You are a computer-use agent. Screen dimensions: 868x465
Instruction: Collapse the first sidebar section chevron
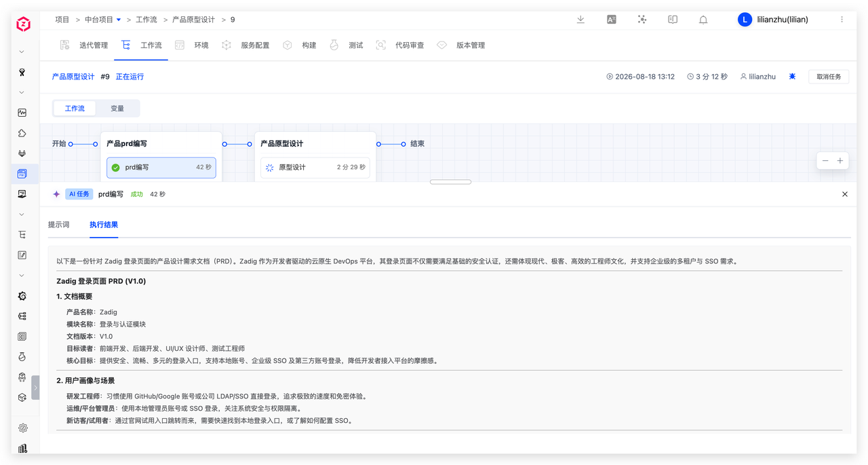coord(22,52)
